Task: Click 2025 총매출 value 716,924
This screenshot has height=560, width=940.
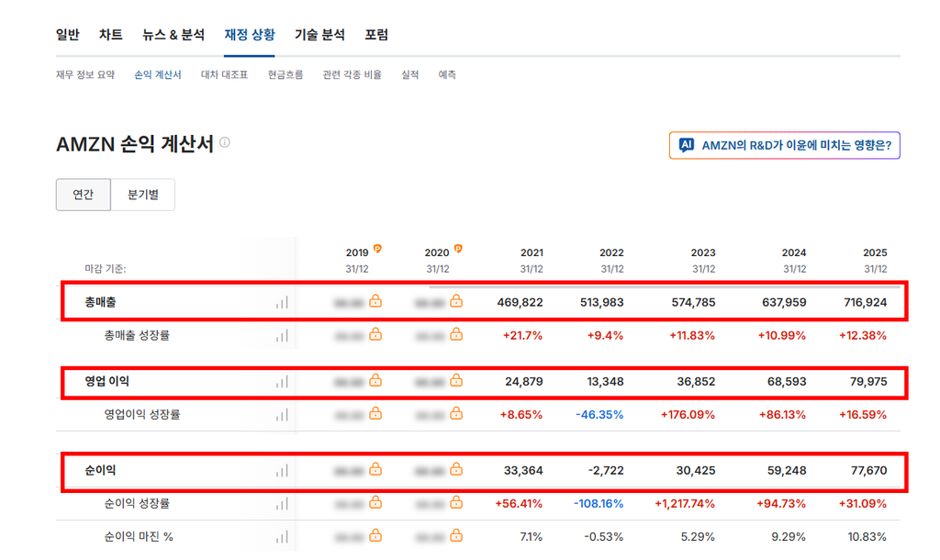Action: pyautogui.click(x=865, y=303)
